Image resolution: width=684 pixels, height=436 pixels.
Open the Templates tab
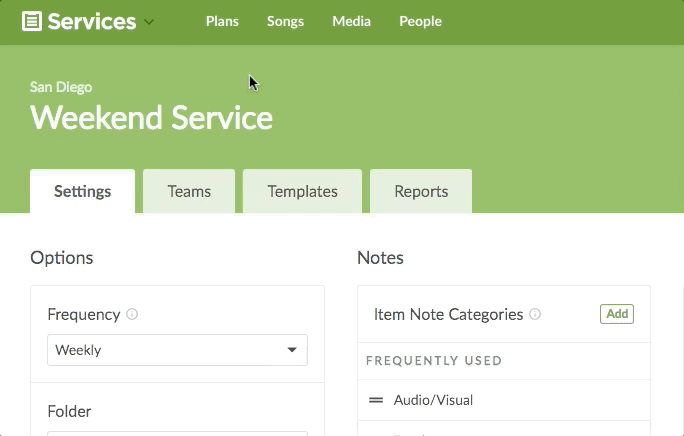click(302, 191)
